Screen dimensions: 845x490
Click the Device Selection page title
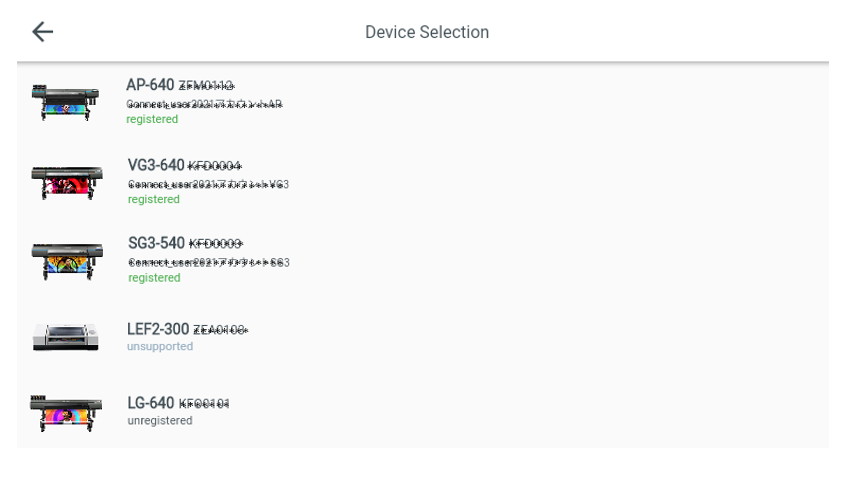pos(427,32)
